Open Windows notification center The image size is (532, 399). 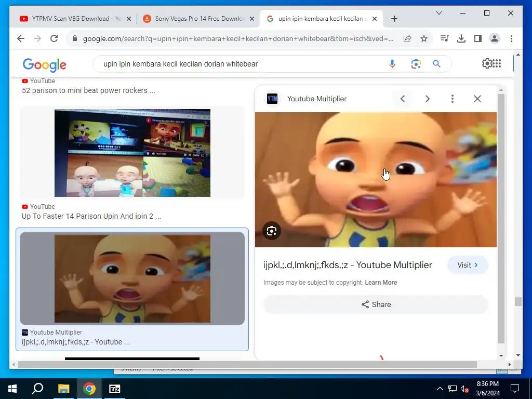pos(515,389)
